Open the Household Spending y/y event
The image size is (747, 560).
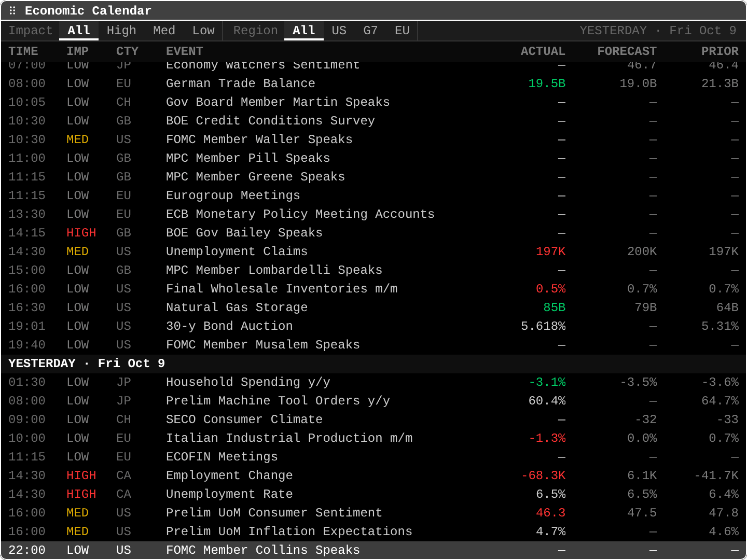pos(374,382)
